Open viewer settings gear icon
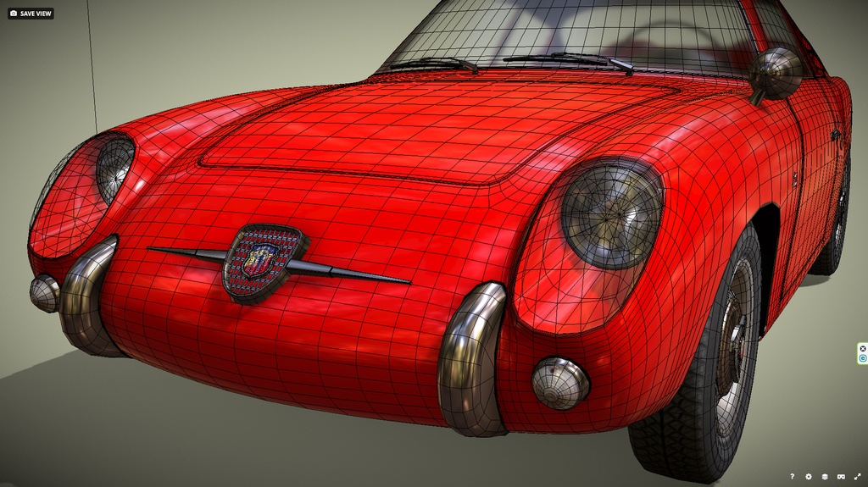 [808, 477]
